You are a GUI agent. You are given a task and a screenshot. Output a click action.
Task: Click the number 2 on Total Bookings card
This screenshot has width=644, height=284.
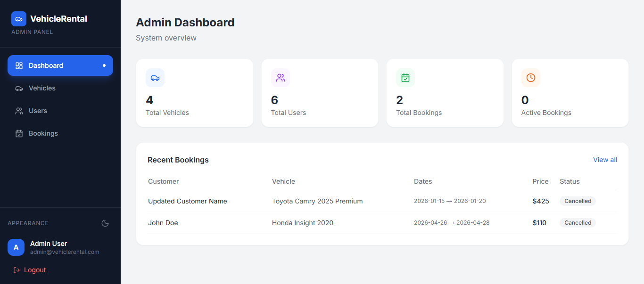coord(399,100)
